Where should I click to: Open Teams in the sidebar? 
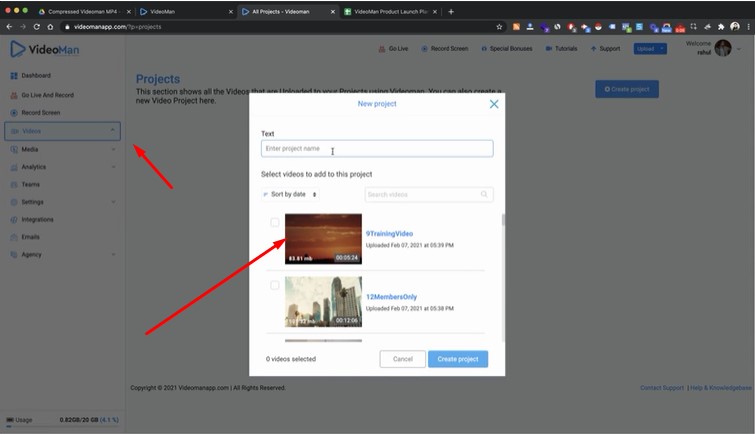pyautogui.click(x=30, y=184)
